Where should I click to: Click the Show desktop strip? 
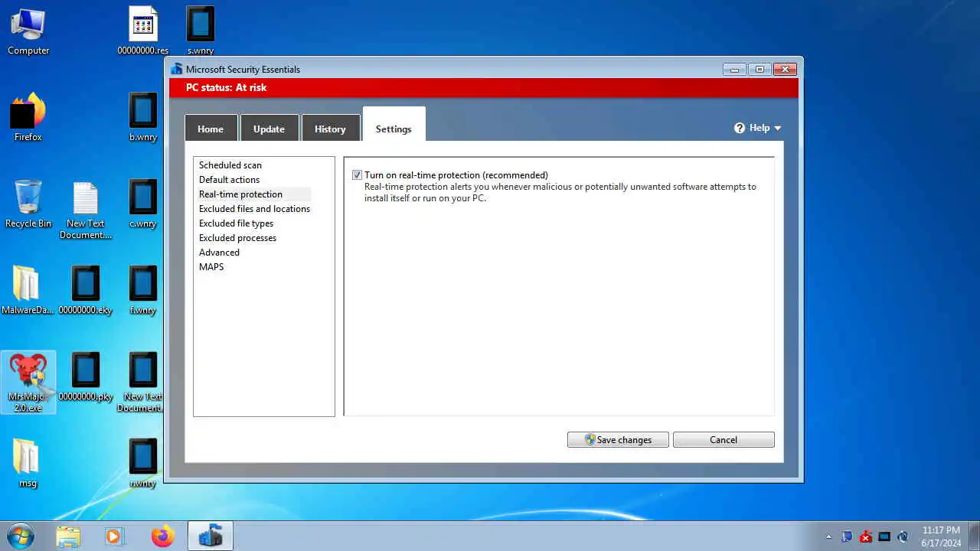(974, 536)
